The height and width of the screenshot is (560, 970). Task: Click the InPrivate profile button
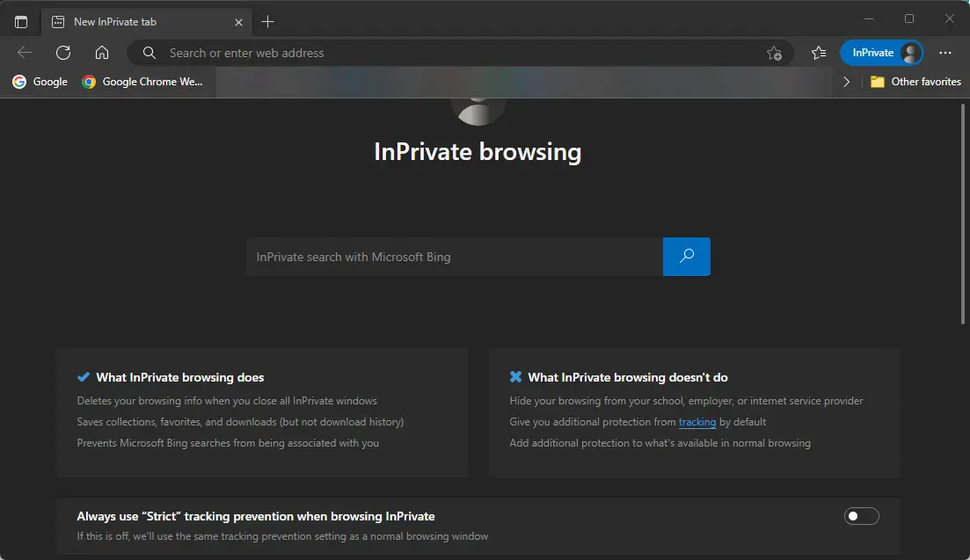click(x=881, y=53)
